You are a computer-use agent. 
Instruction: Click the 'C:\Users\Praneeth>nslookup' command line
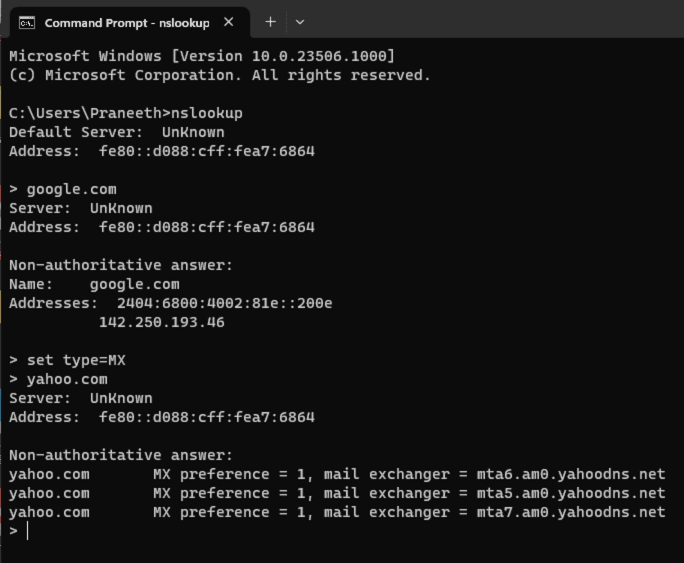pos(126,113)
